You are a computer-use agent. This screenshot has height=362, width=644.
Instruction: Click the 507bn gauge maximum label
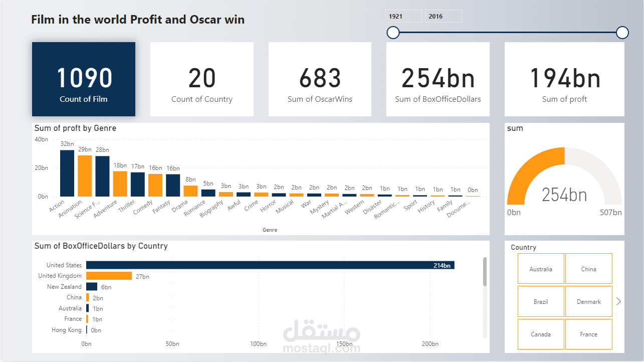pyautogui.click(x=610, y=213)
